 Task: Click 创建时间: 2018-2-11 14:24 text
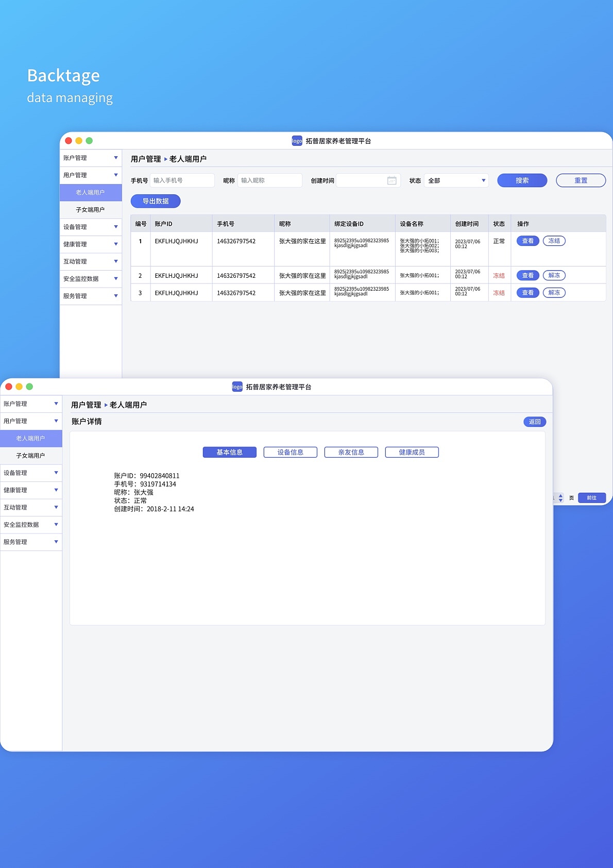pos(154,509)
